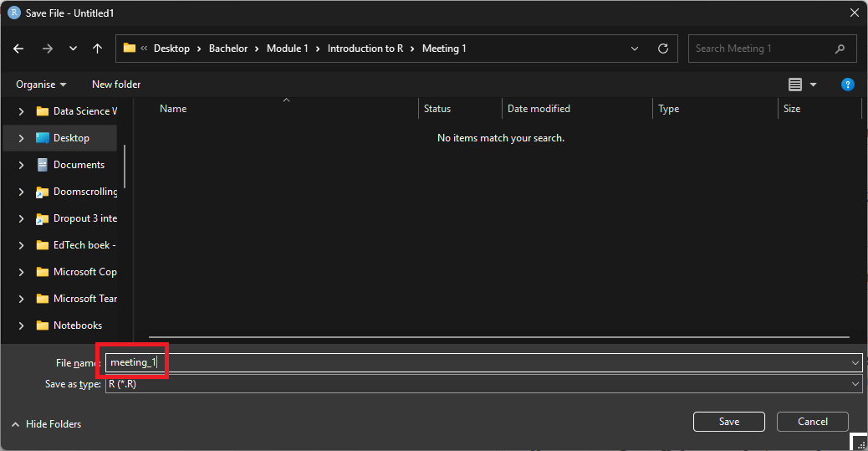Expand the address bar previous locations dropdown

(x=635, y=49)
